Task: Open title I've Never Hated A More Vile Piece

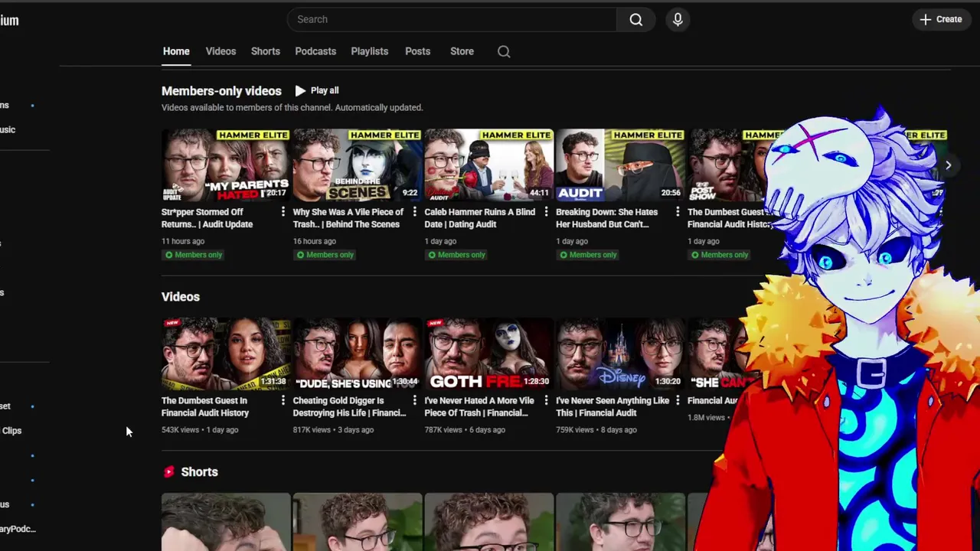Action: click(479, 406)
